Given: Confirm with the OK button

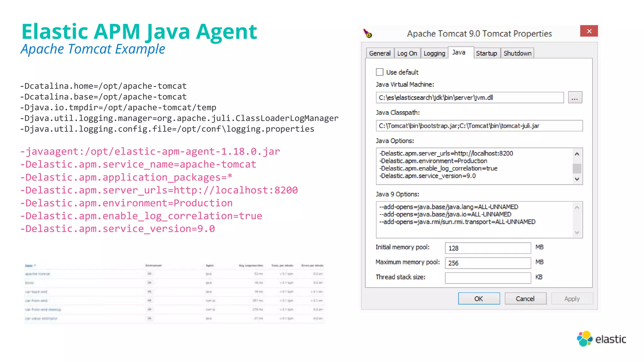Looking at the screenshot, I should pyautogui.click(x=479, y=299).
